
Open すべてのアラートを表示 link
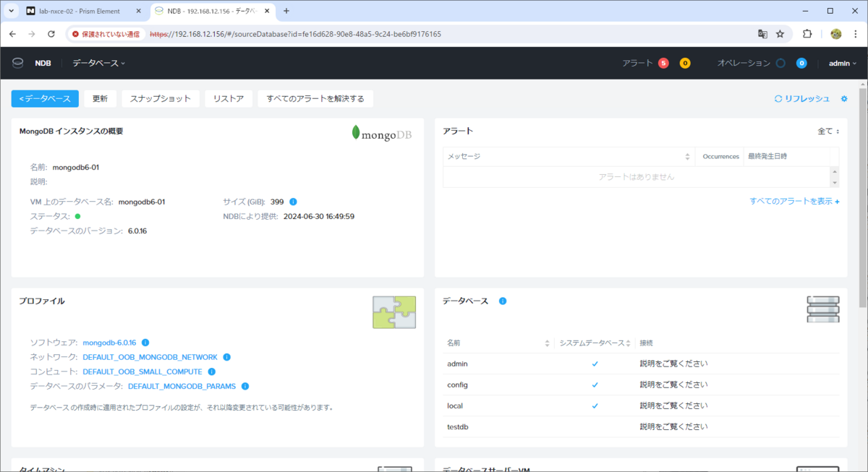click(x=794, y=201)
